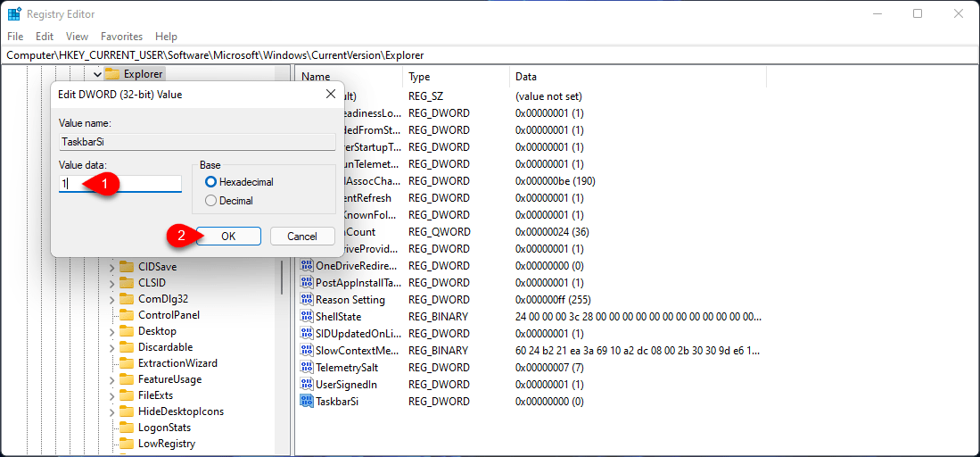Screen dimensions: 980x457
Task: Expand the FileExts key
Action: [x=111, y=395]
